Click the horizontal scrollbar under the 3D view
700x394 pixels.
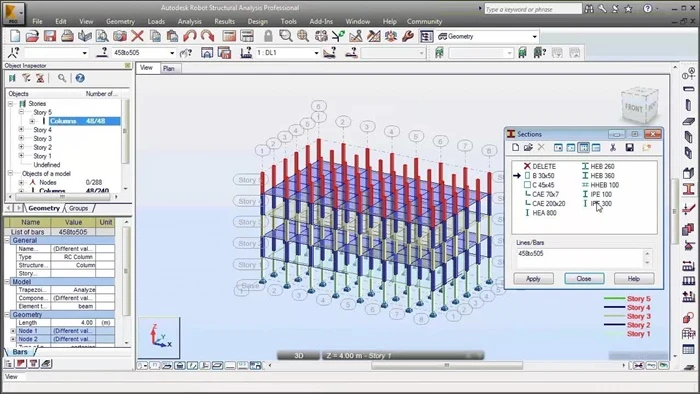[x=446, y=365]
